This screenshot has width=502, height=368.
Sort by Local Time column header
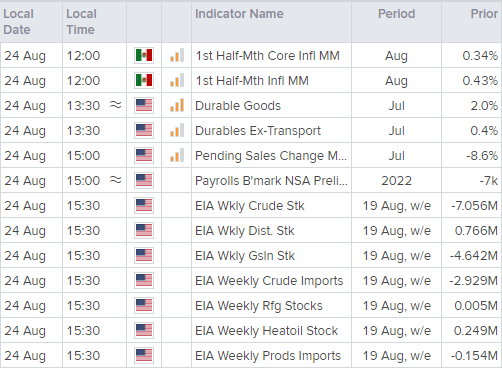click(x=81, y=22)
